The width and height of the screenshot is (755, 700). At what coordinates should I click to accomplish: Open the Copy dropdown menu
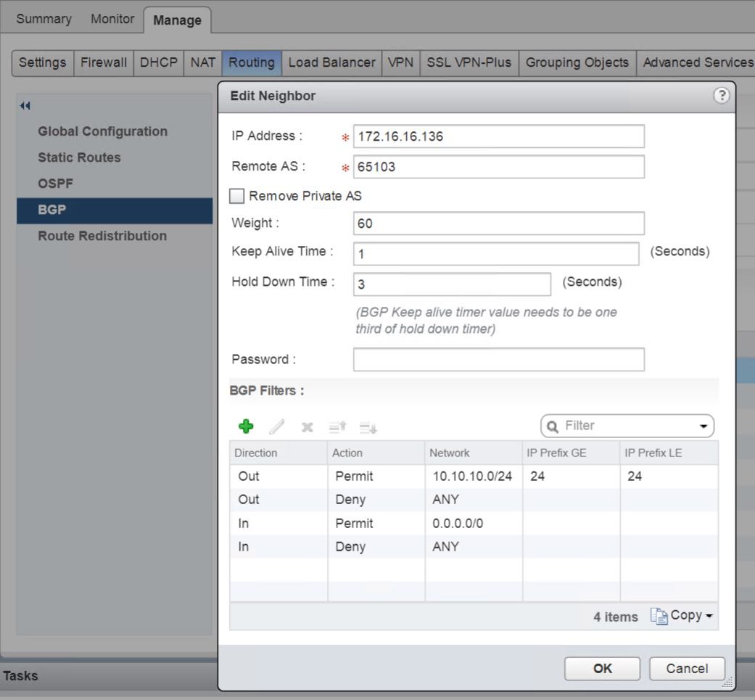(x=682, y=616)
